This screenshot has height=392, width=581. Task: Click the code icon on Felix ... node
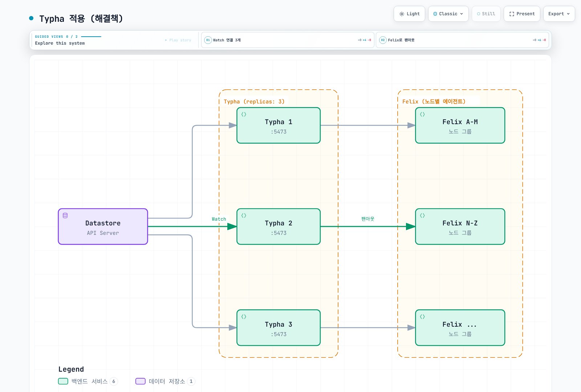422,317
